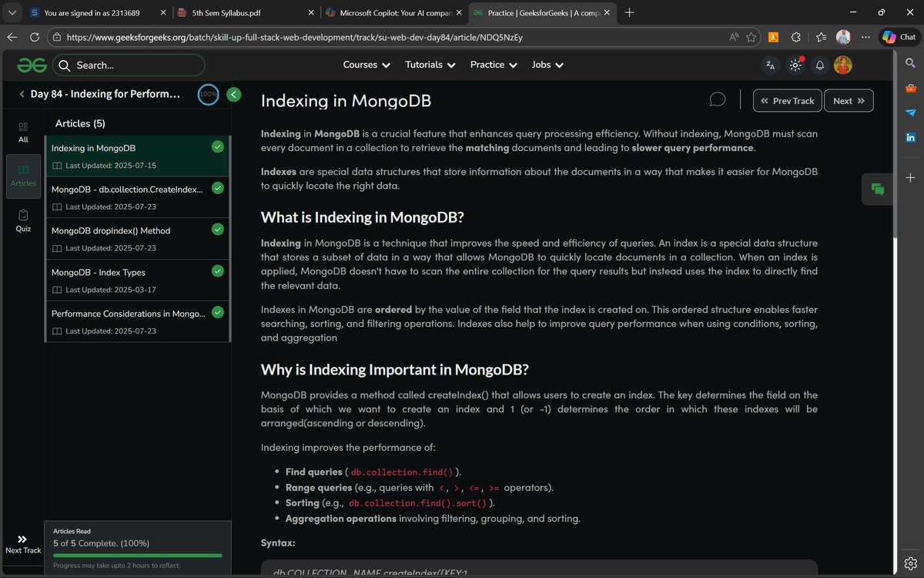Select the All grid icon
924x578 pixels.
pyautogui.click(x=23, y=132)
